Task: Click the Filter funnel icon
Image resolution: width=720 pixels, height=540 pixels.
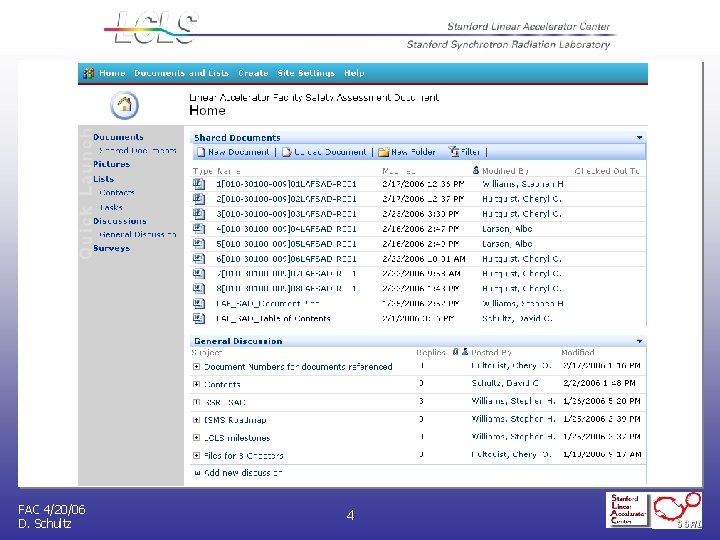Action: coord(454,152)
